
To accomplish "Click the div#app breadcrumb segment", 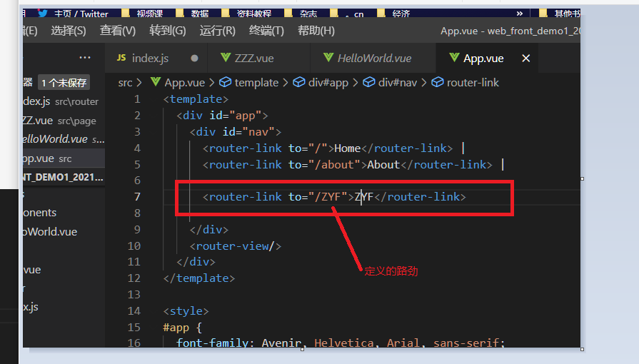I will point(328,83).
